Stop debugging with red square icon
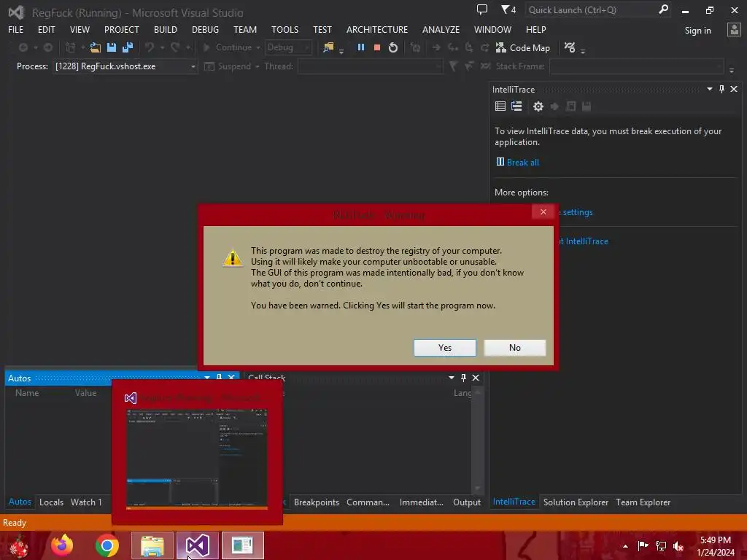747x560 pixels. [x=377, y=47]
